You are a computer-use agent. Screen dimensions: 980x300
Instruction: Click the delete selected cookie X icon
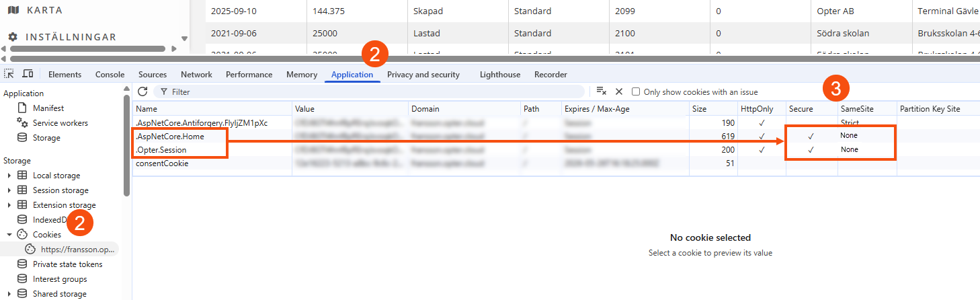pos(619,91)
